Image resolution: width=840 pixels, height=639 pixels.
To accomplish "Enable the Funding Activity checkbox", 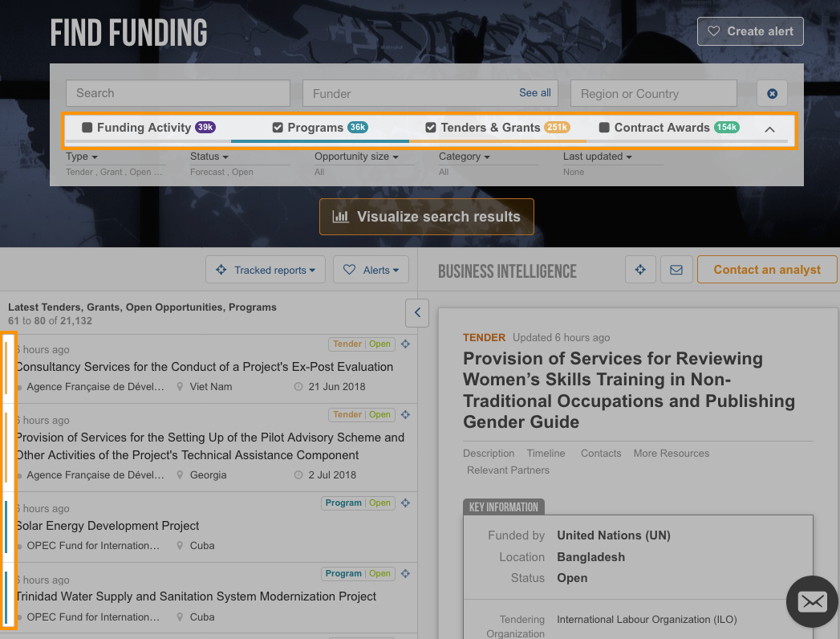I will 87,128.
